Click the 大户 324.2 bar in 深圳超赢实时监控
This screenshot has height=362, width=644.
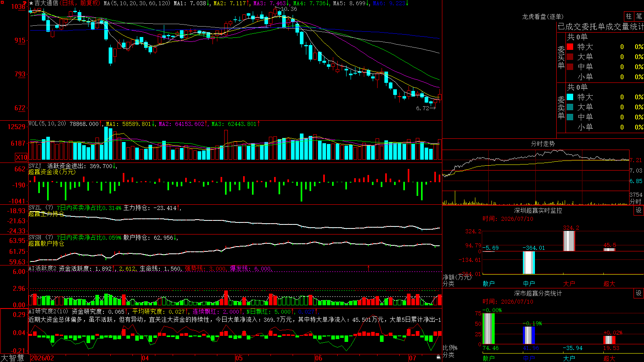tap(569, 241)
